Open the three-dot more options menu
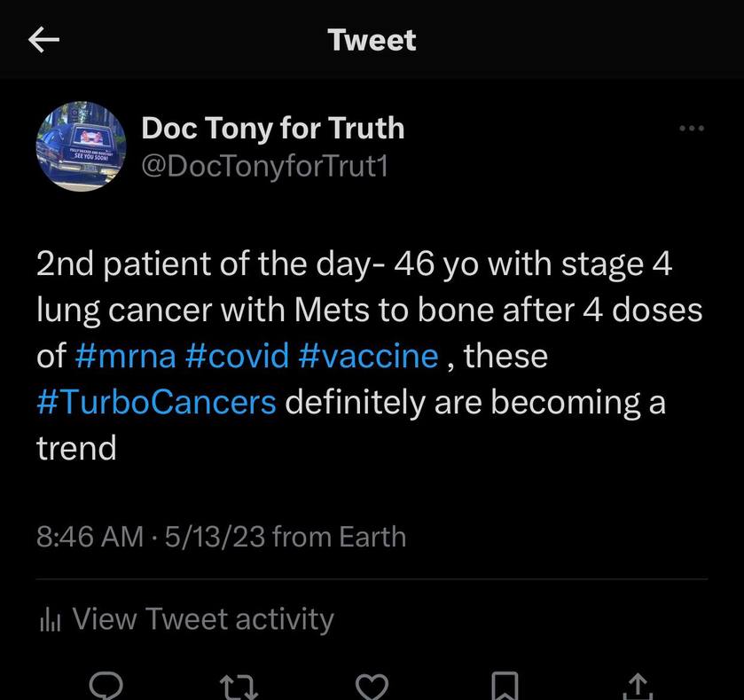 click(692, 128)
